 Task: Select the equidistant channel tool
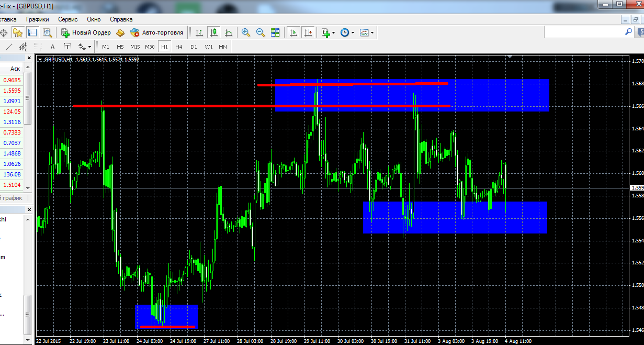(x=23, y=47)
